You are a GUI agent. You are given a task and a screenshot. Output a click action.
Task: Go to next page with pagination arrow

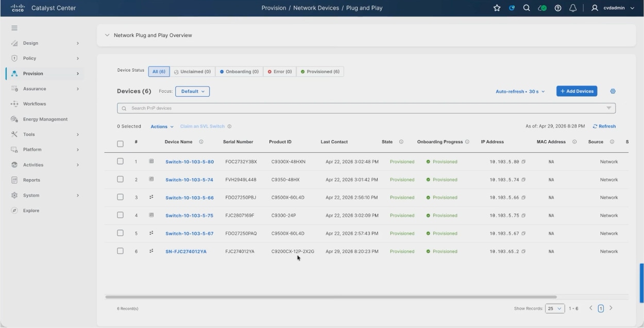click(611, 308)
